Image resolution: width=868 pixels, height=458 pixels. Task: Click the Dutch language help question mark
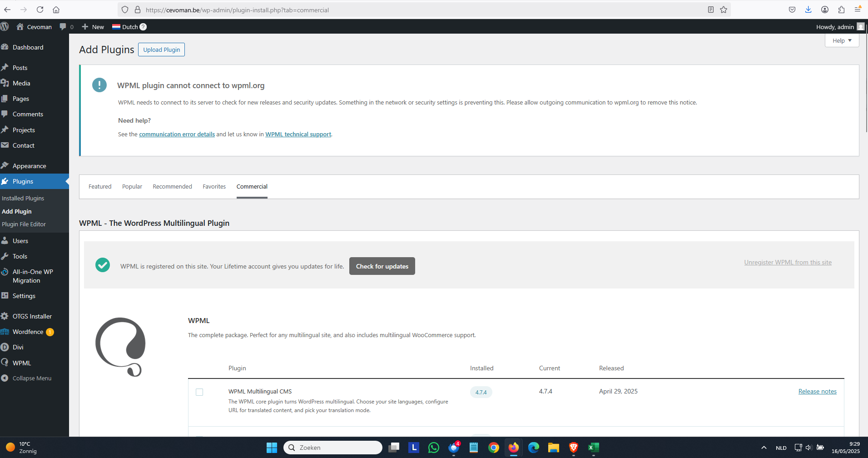click(143, 27)
